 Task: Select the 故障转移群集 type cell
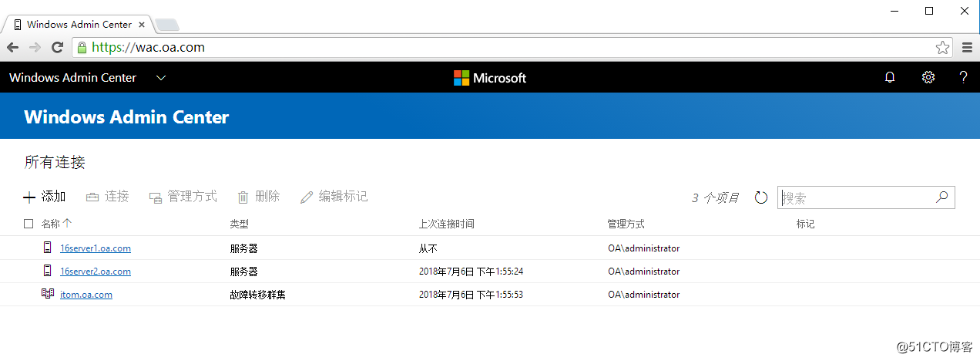pyautogui.click(x=257, y=295)
